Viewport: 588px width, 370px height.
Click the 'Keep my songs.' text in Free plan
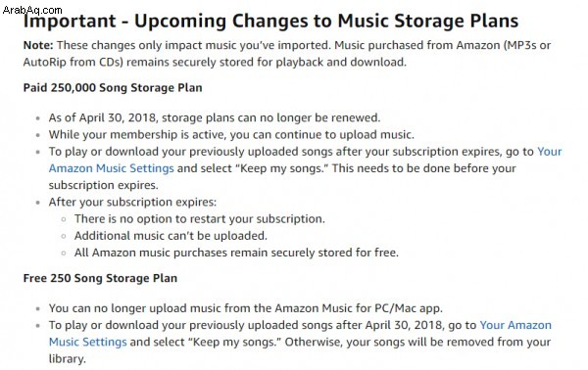point(235,342)
